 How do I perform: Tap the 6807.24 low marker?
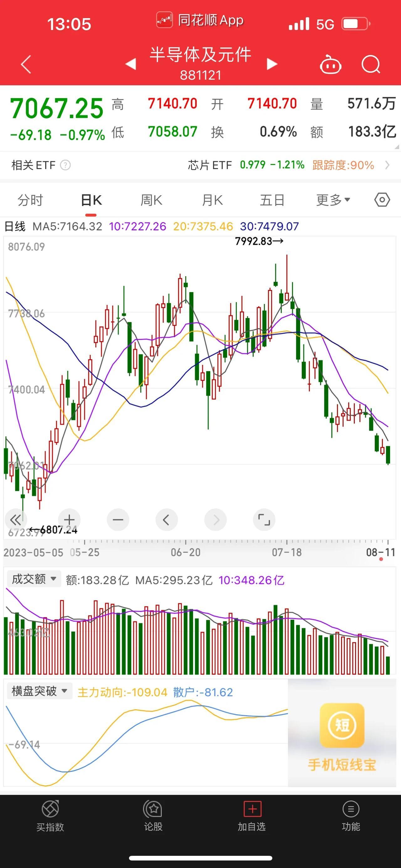click(x=54, y=530)
